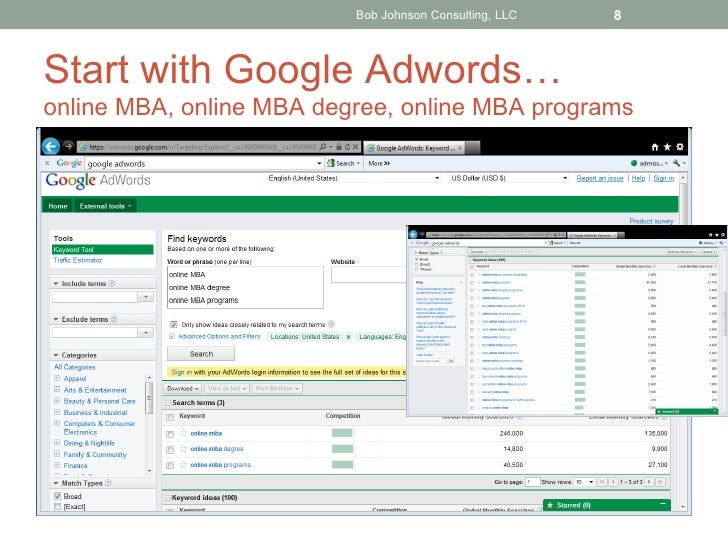728x546 pixels.
Task: Collapse the Exclude terms section
Action: (x=56, y=319)
